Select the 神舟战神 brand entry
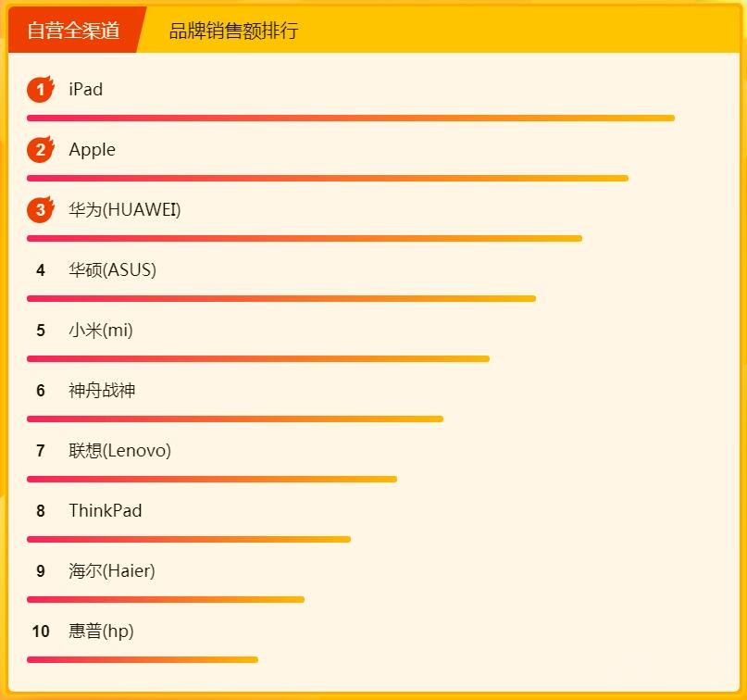This screenshot has width=747, height=700. [x=102, y=391]
